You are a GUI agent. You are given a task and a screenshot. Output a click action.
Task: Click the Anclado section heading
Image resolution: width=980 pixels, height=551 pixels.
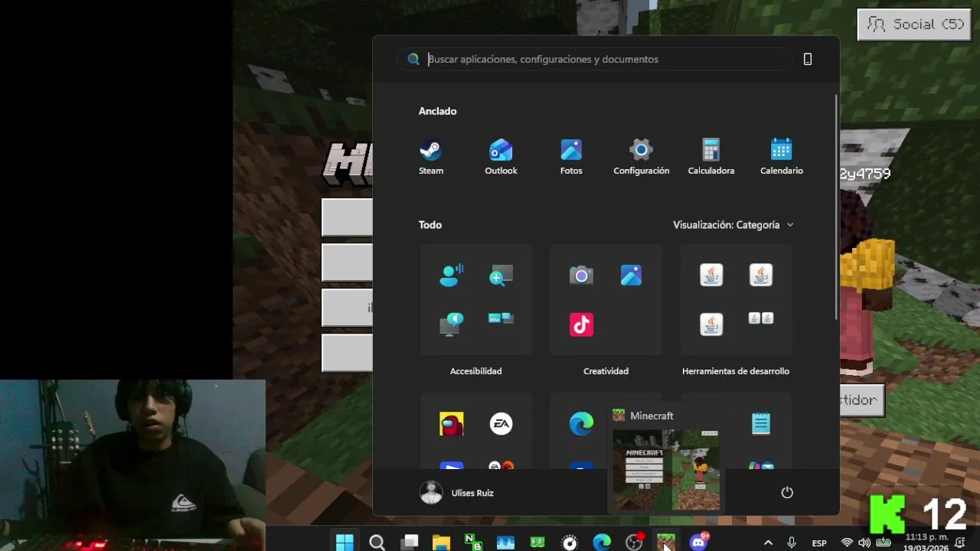(x=437, y=111)
